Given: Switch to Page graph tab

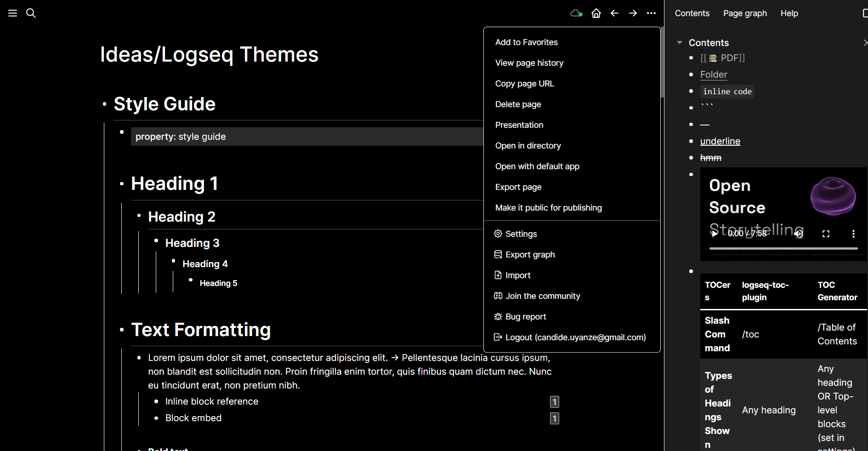Looking at the screenshot, I should point(745,13).
